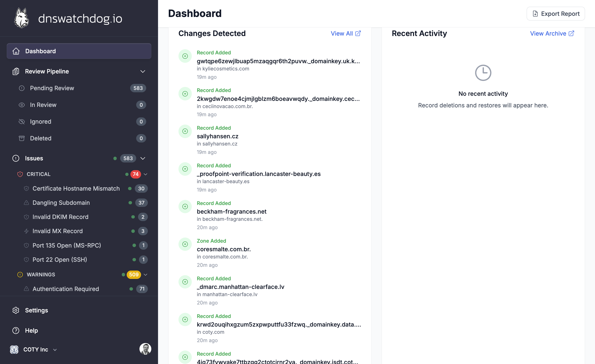The height and width of the screenshot is (364, 595).
Task: Click the Help question mark icon
Action: (16, 331)
